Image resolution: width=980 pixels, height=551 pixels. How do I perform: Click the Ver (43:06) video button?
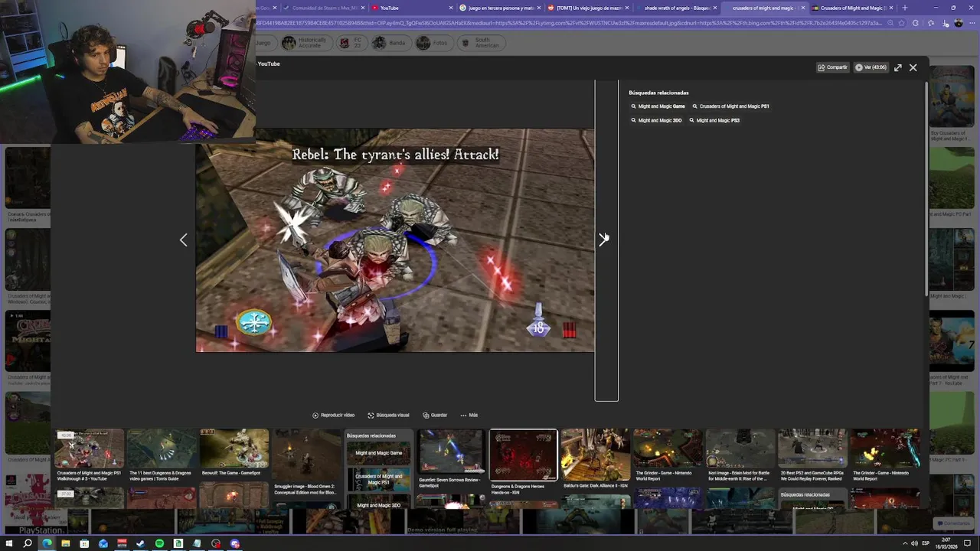[x=871, y=67]
